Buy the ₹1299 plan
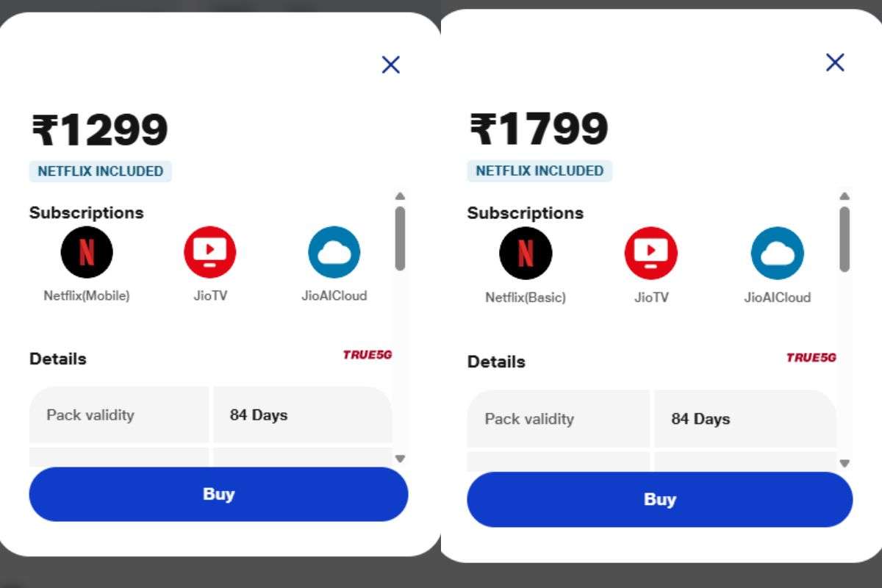This screenshot has height=588, width=882. (218, 495)
